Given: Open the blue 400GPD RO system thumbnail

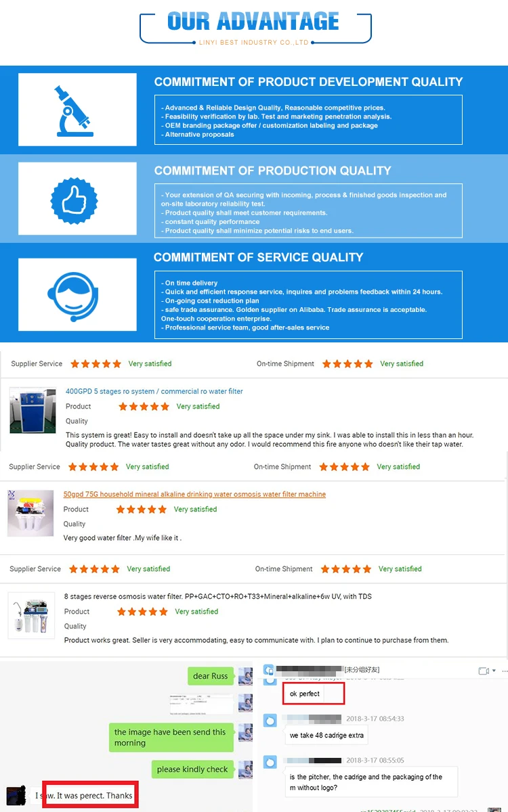Looking at the screenshot, I should click(x=33, y=411).
